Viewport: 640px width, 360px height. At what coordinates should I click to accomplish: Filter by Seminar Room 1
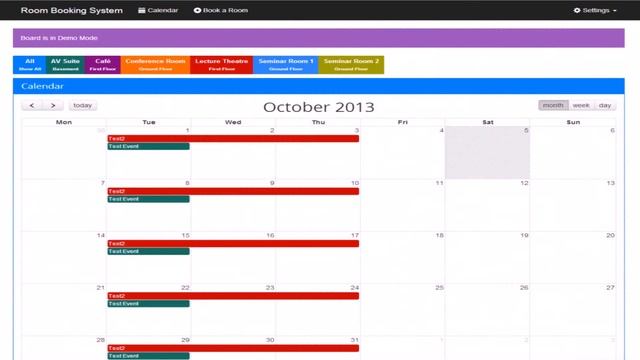286,64
